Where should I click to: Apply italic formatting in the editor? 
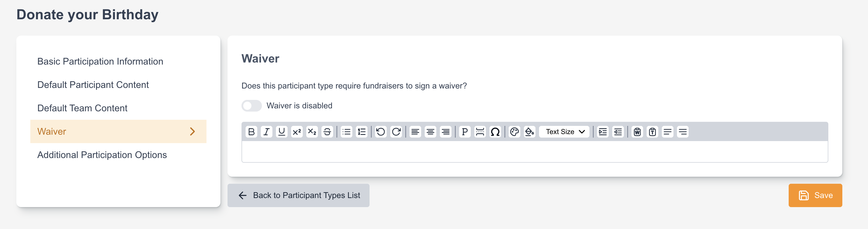pos(266,132)
